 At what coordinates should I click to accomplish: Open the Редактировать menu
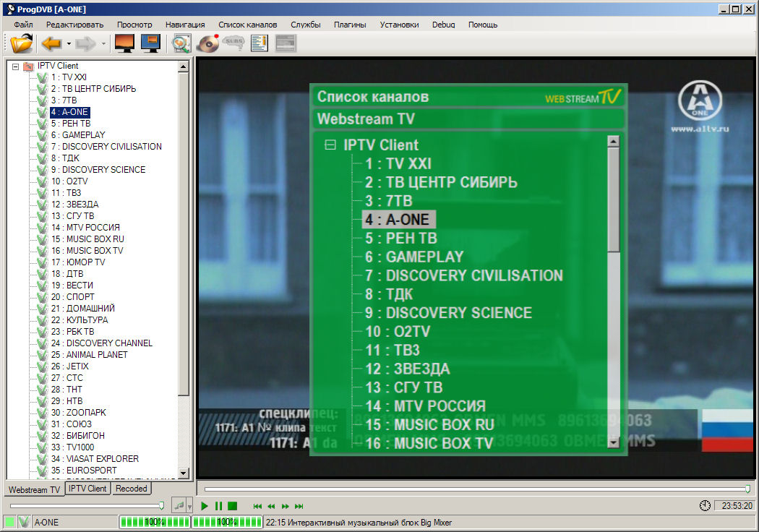pos(74,25)
